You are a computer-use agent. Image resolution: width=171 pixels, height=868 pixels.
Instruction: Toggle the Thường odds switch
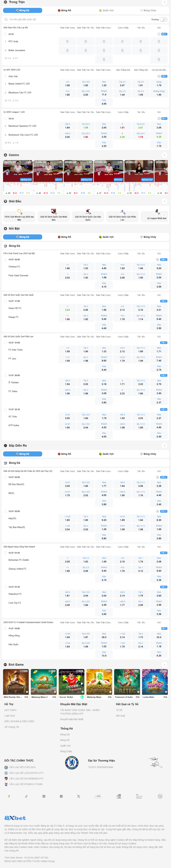(x=163, y=20)
